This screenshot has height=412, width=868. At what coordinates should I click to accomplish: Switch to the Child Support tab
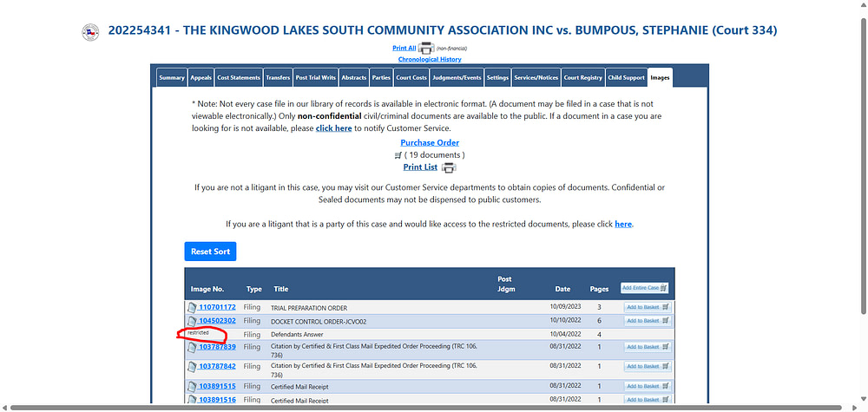pos(626,78)
